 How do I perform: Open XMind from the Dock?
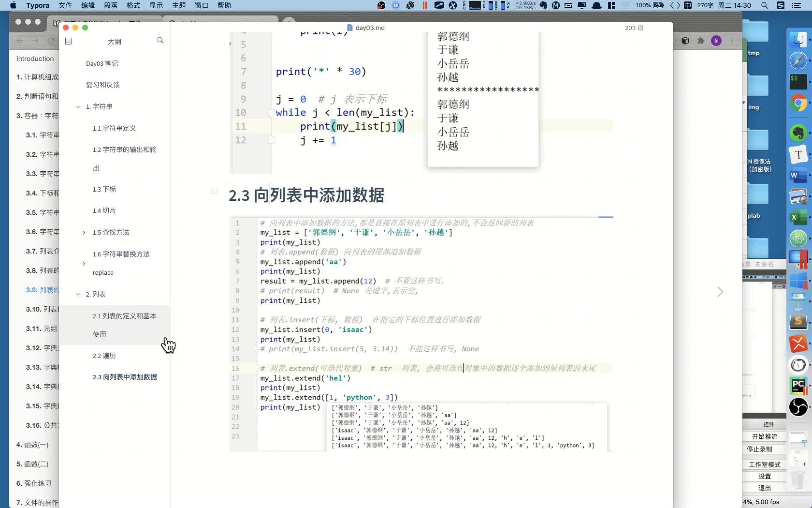tap(798, 344)
